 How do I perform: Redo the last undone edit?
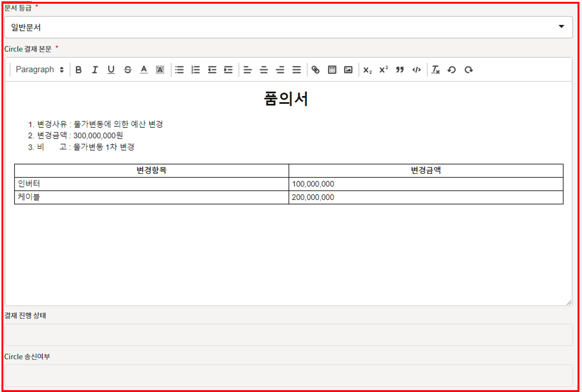pos(469,70)
